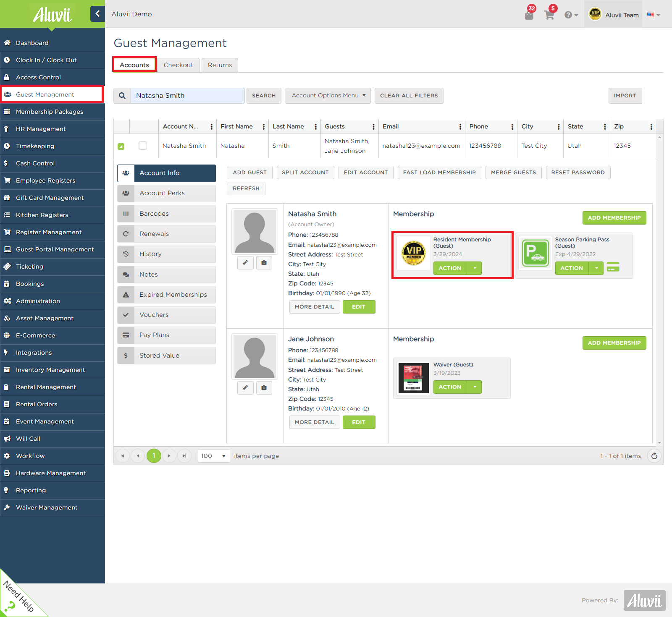Open column menu for the State column
This screenshot has height=617, width=672.
[605, 127]
